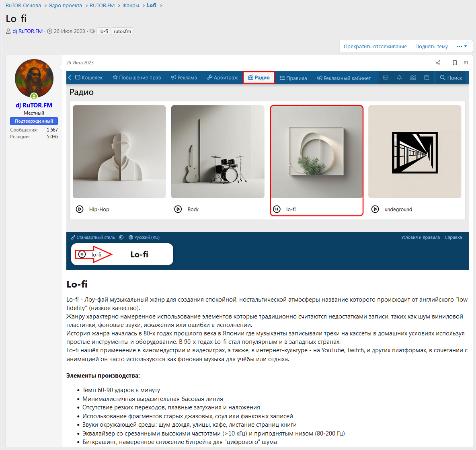Pause the lo-fi station in radio grid

[x=277, y=209]
